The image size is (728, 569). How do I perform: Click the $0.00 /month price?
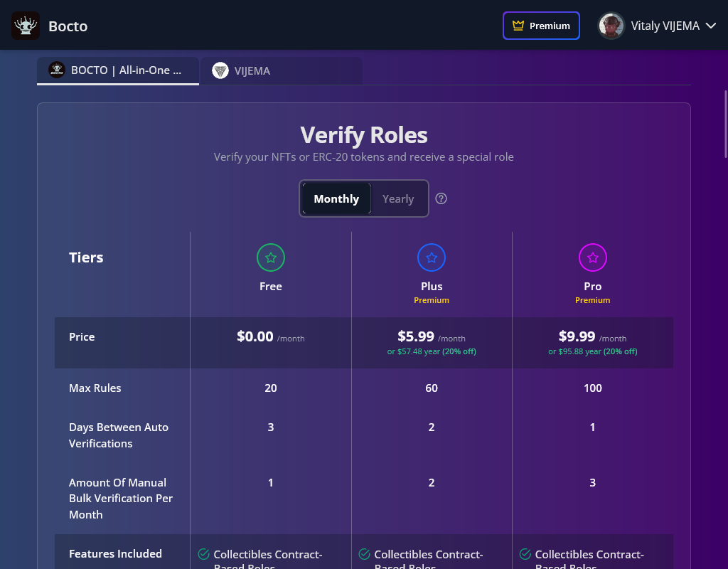point(271,336)
